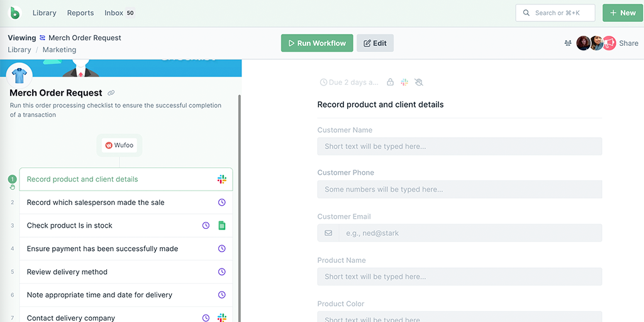Click the clock icon on task 2

click(x=221, y=203)
